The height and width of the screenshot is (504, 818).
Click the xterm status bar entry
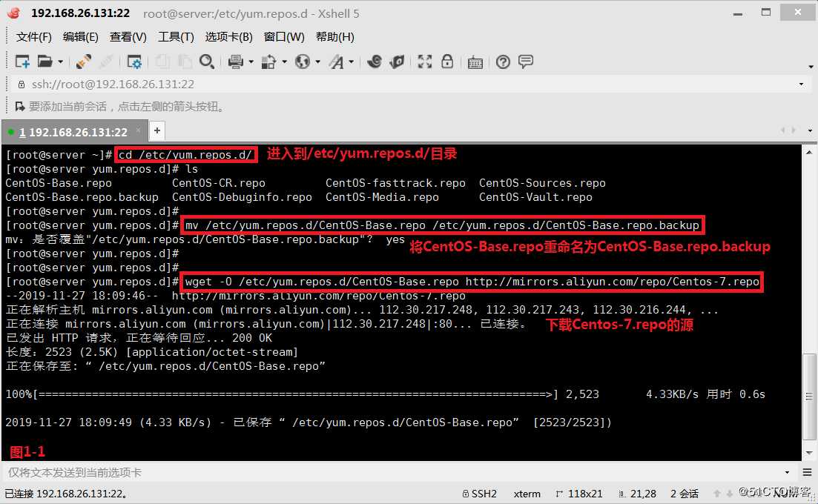(x=527, y=494)
